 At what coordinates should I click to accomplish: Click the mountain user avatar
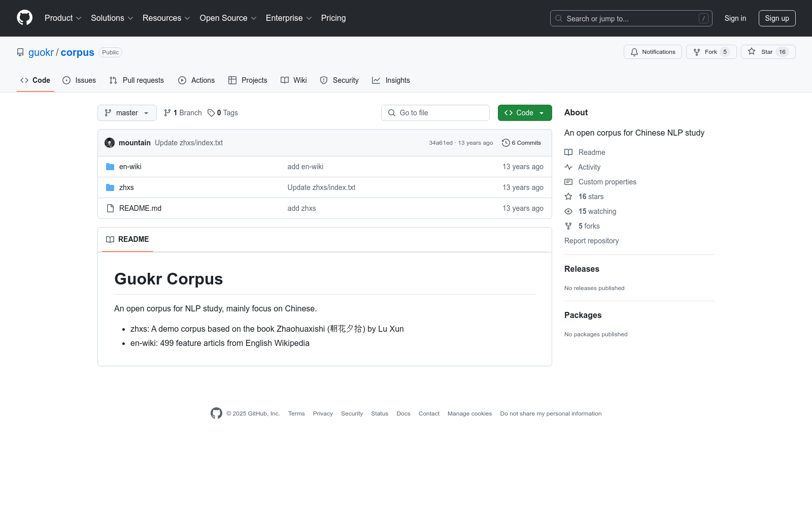pos(110,143)
